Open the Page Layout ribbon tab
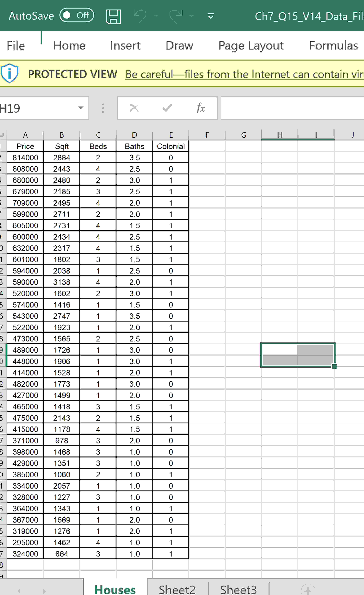 click(251, 45)
